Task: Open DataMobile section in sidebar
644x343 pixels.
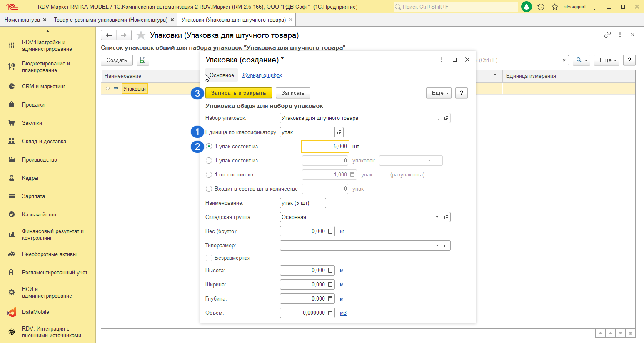Action: tap(35, 312)
